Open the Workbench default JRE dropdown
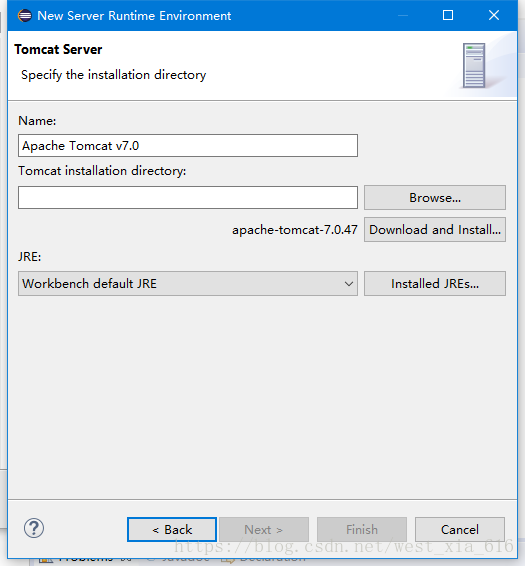The width and height of the screenshot is (525, 566). point(188,284)
